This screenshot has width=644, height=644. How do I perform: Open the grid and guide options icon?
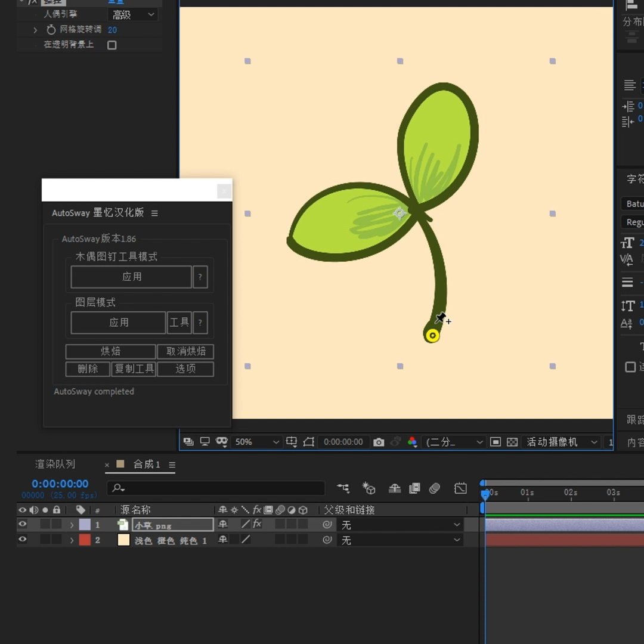(x=291, y=442)
